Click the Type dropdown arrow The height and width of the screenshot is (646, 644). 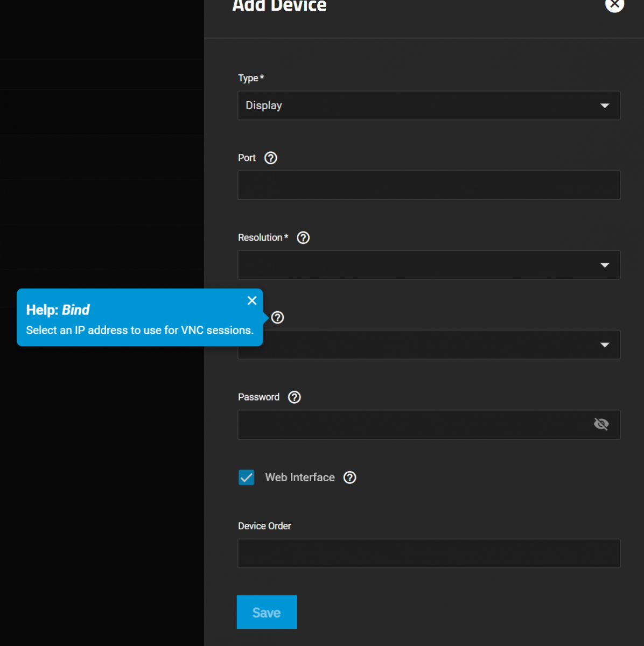[x=605, y=106]
